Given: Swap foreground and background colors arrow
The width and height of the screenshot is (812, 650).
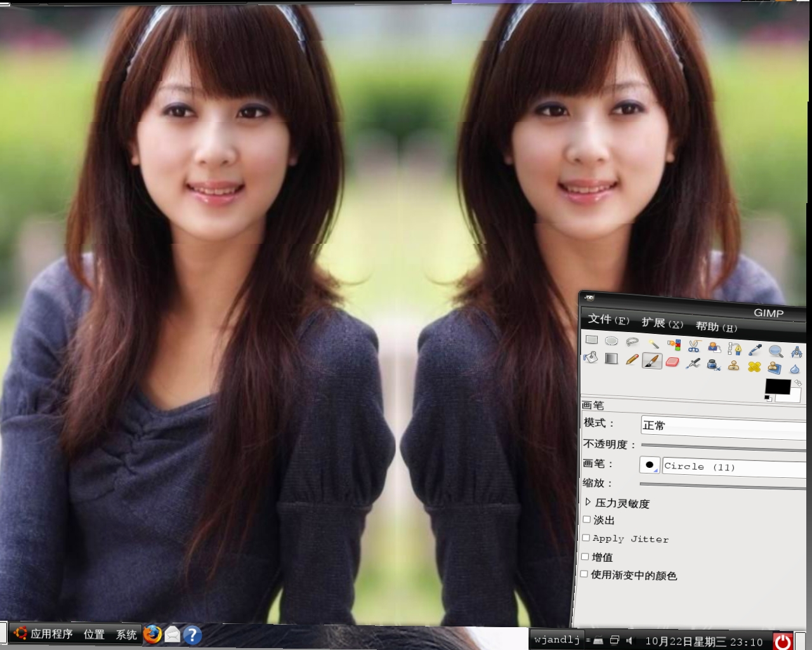Looking at the screenshot, I should (798, 383).
